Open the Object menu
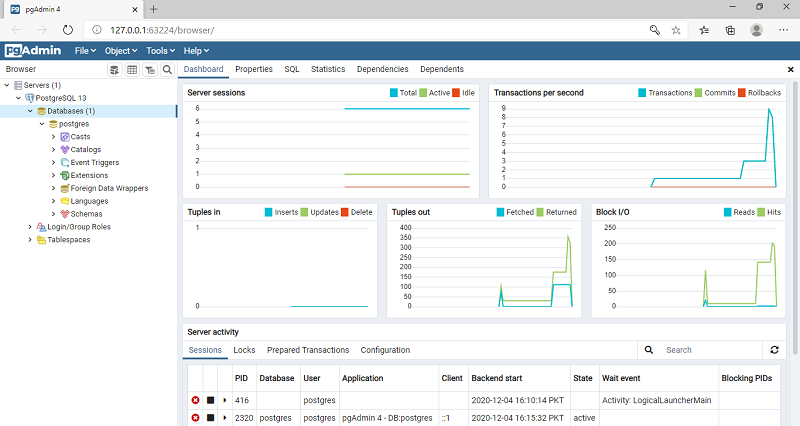The width and height of the screenshot is (800, 426). pyautogui.click(x=121, y=51)
